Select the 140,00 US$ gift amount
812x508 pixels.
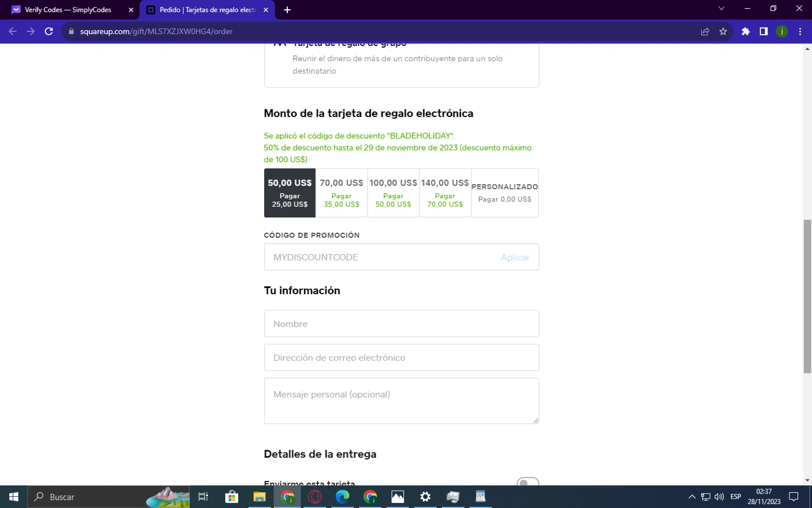tap(445, 193)
